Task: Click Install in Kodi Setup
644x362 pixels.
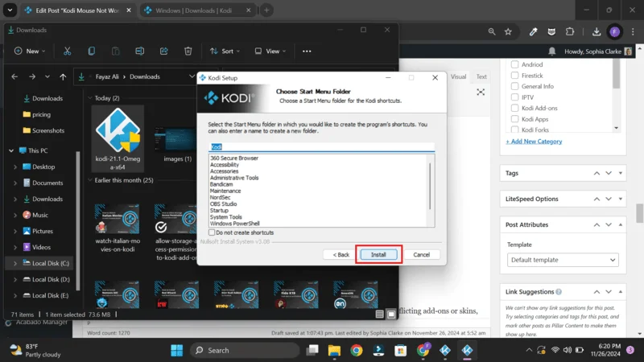Action: tap(378, 255)
